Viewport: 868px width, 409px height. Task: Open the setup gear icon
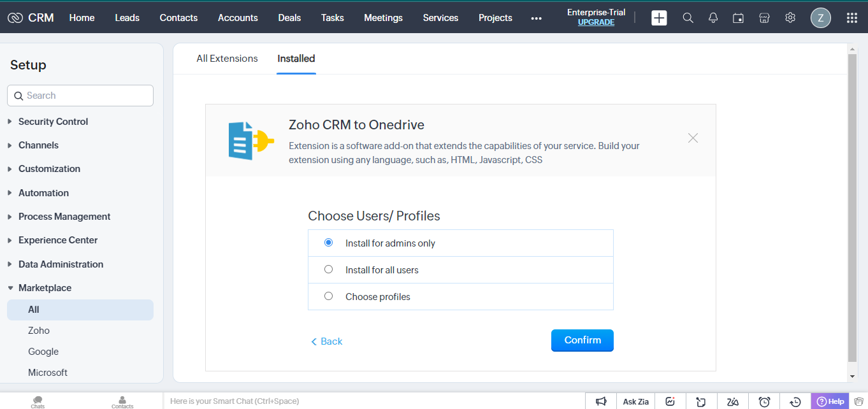pos(790,18)
